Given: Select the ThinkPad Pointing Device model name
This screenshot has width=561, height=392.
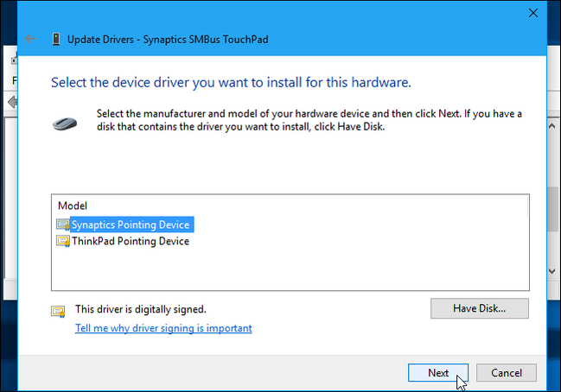Looking at the screenshot, I should pyautogui.click(x=130, y=242).
